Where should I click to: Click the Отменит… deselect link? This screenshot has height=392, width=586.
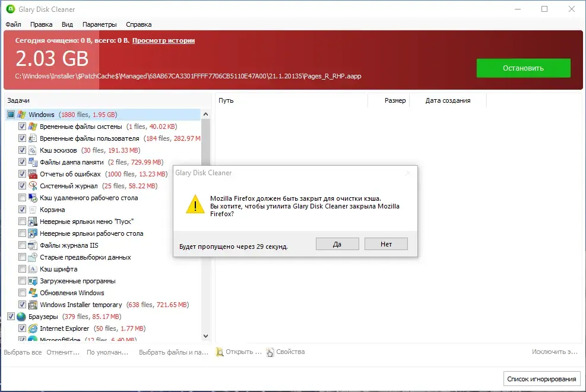click(63, 352)
